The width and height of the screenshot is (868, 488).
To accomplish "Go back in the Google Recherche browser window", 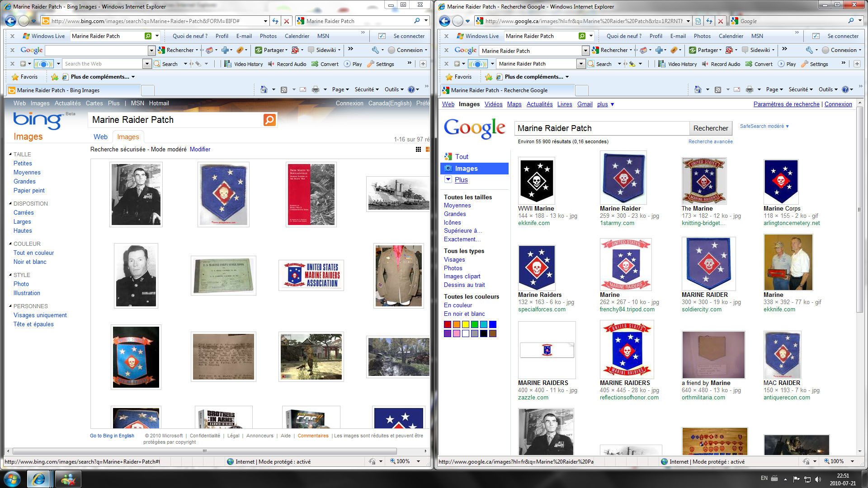I will 444,21.
